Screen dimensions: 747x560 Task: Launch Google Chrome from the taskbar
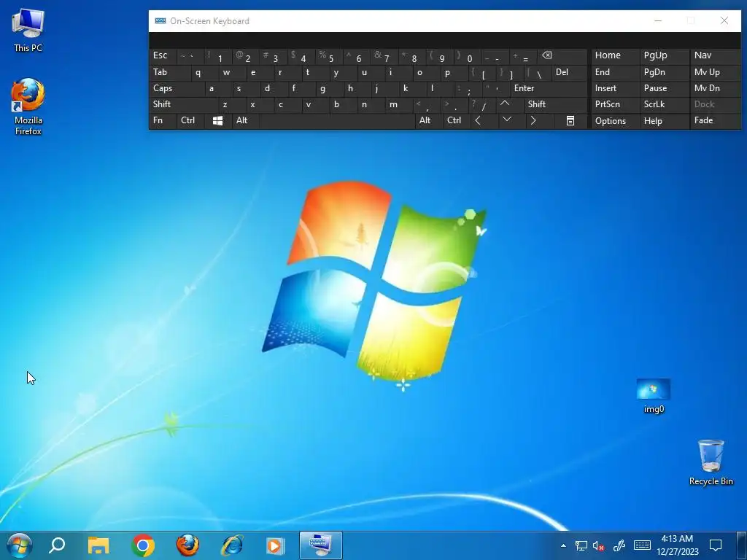point(143,545)
